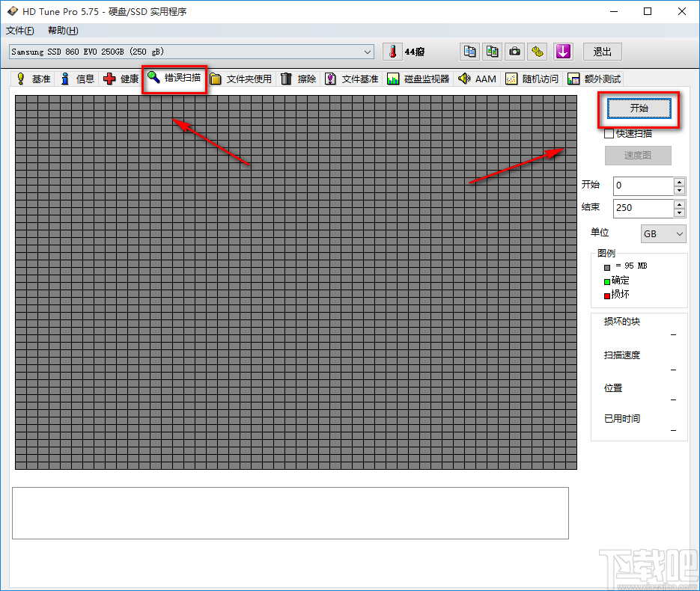Open the 额外测试 extra tests tab
Image resolution: width=700 pixels, height=591 pixels.
pyautogui.click(x=594, y=79)
